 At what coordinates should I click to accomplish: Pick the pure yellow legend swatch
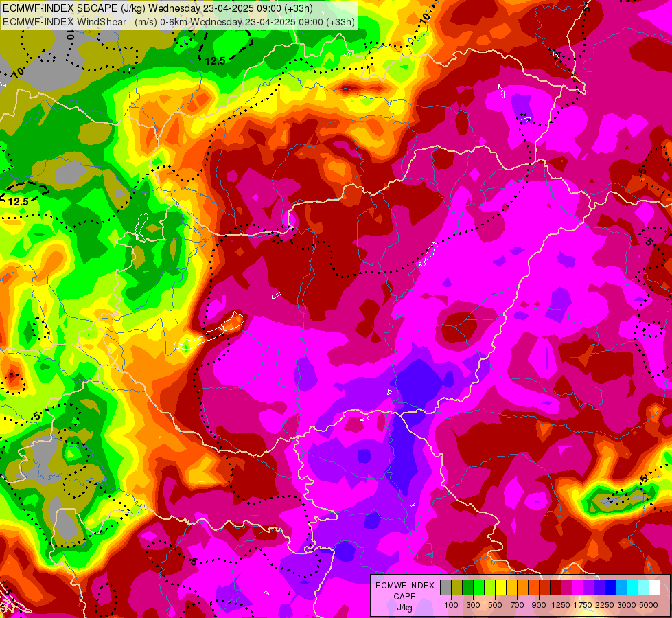500,587
